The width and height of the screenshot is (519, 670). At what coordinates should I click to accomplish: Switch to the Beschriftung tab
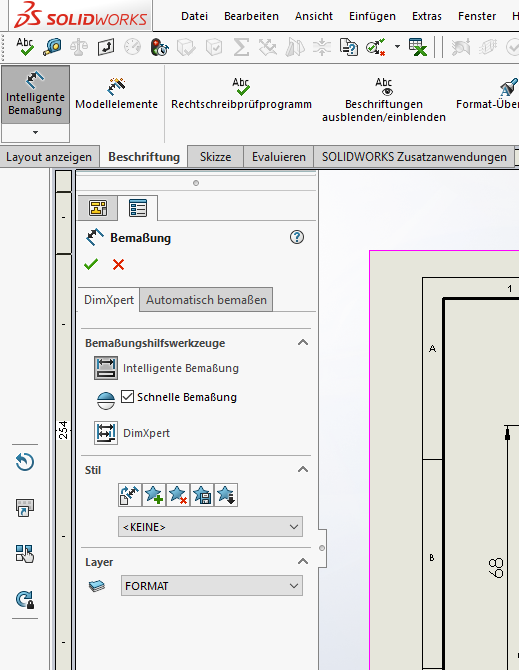point(144,157)
